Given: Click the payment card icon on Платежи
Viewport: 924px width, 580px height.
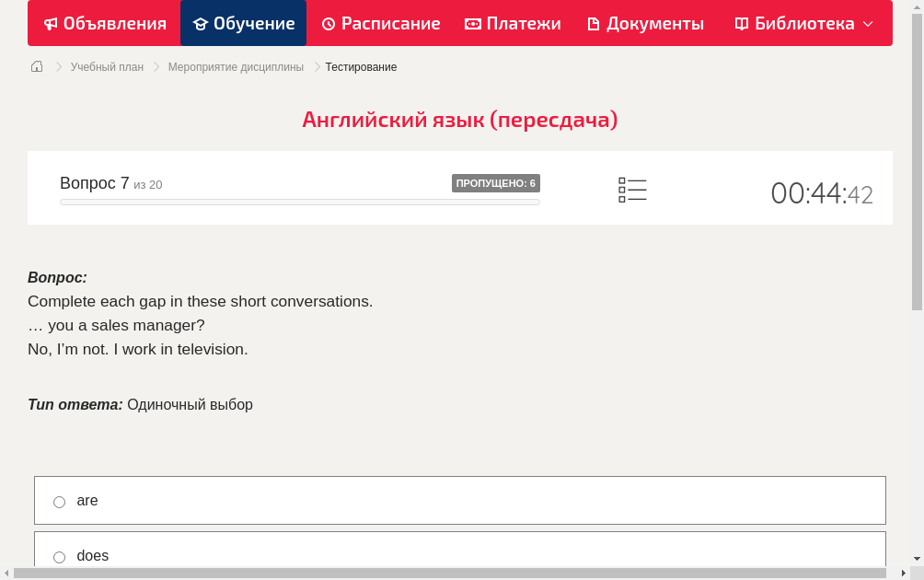Looking at the screenshot, I should click(471, 23).
